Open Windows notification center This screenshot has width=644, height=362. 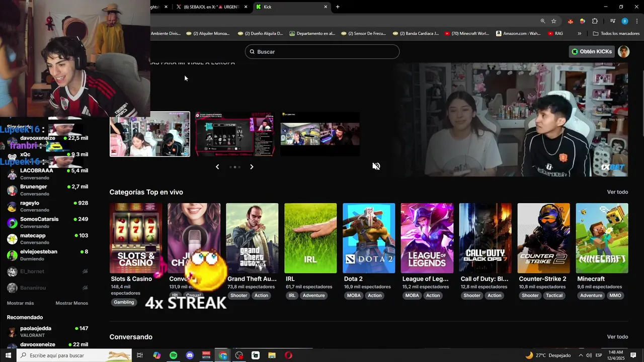point(633,355)
